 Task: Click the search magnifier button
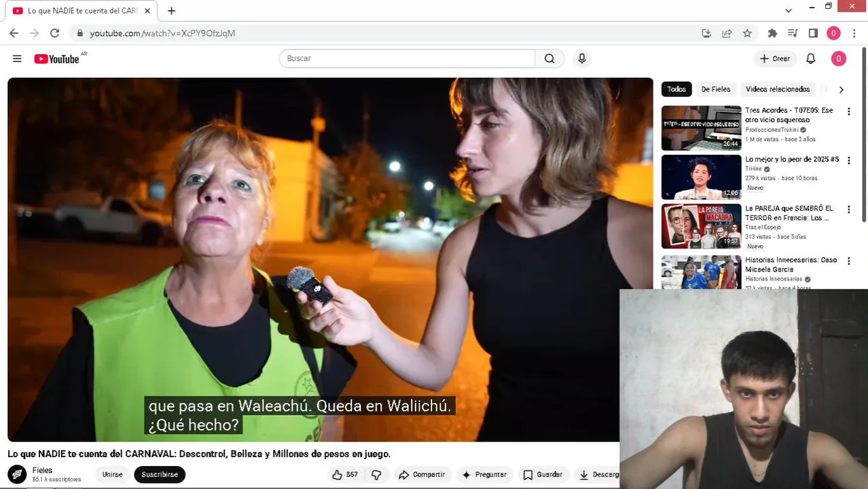pyautogui.click(x=549, y=58)
